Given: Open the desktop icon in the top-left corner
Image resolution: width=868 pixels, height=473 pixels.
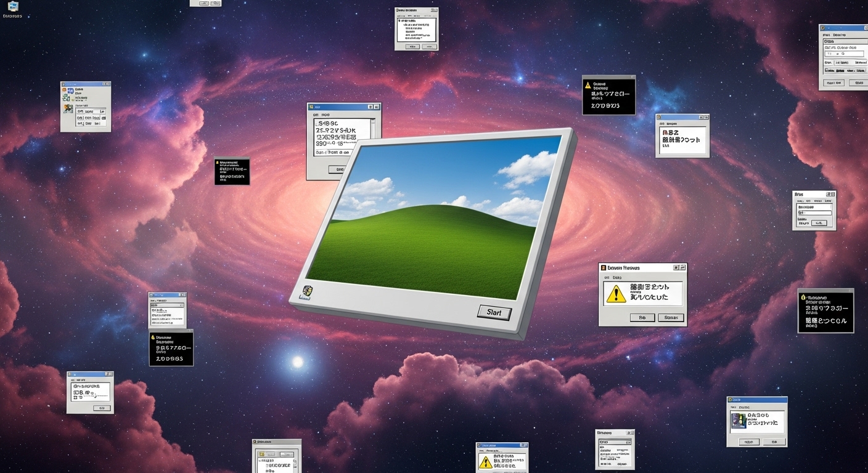Looking at the screenshot, I should 12,7.
